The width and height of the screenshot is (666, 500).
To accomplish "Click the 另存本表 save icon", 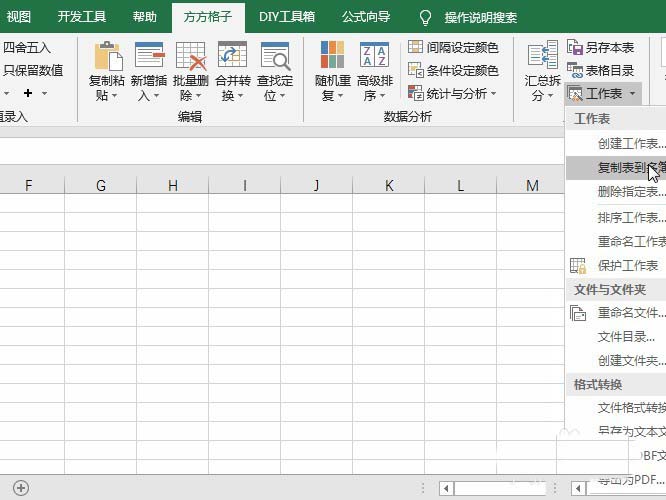I will tap(575, 47).
